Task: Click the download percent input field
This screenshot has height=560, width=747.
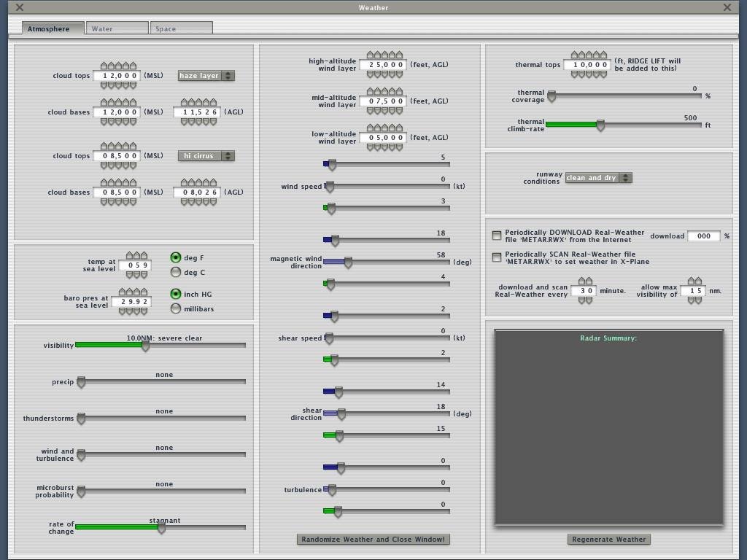Action: (704, 236)
